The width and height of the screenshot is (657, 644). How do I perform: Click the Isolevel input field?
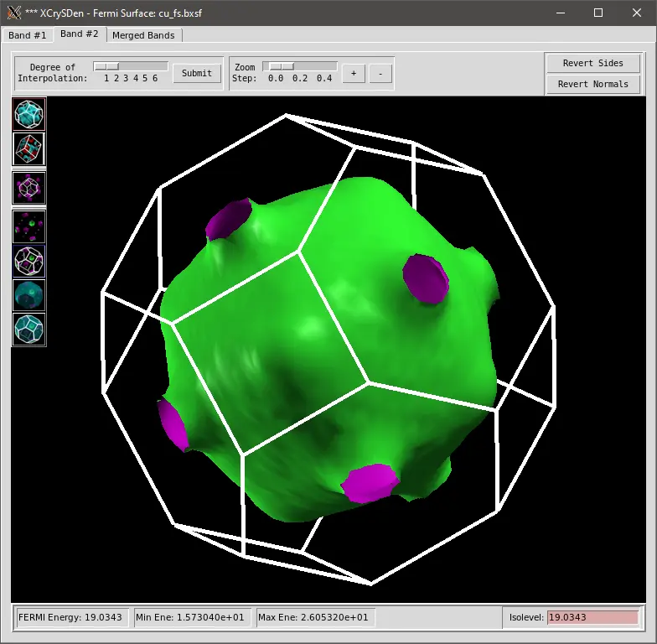pos(592,617)
